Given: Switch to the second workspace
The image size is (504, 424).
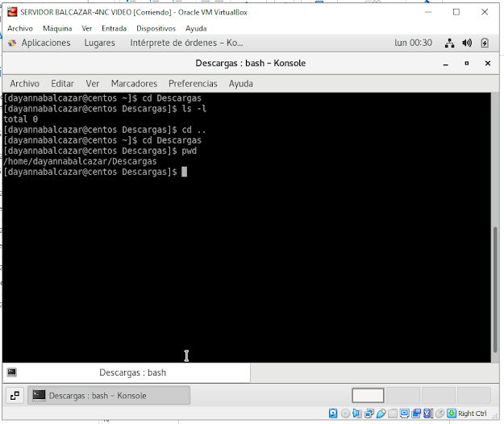Looking at the screenshot, I should 403,396.
